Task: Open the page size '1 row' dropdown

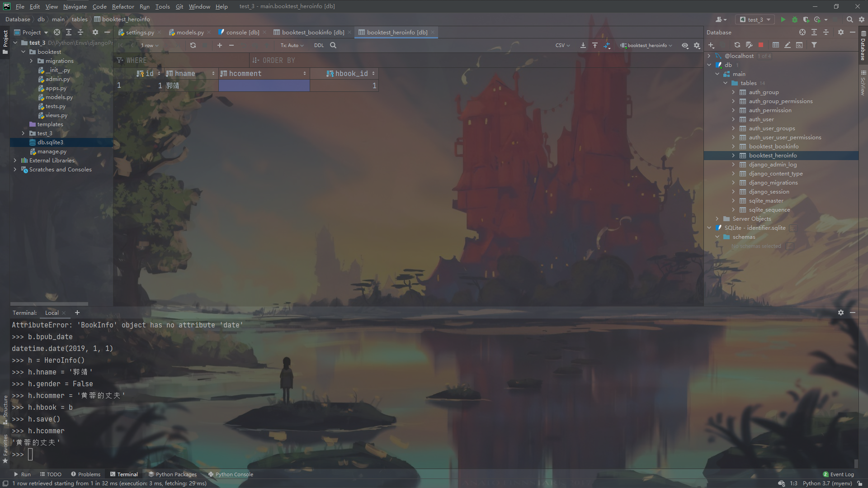Action: (149, 45)
